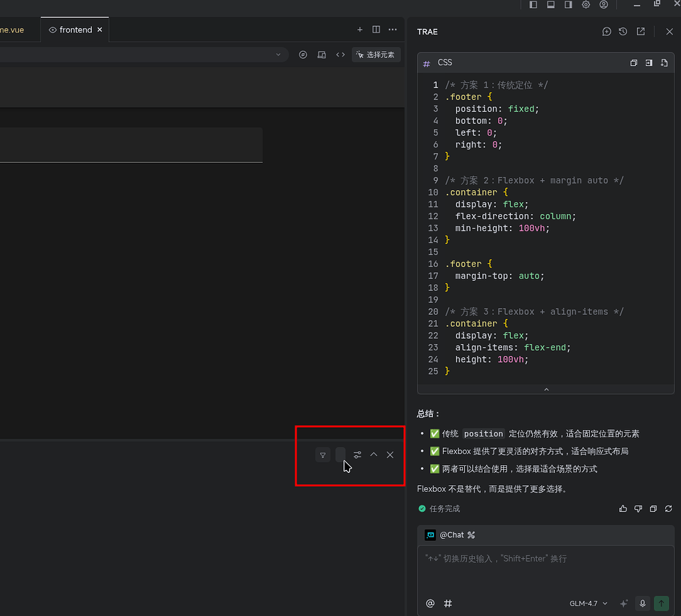Give a thumbs up to the response
The width and height of the screenshot is (681, 616).
(622, 509)
